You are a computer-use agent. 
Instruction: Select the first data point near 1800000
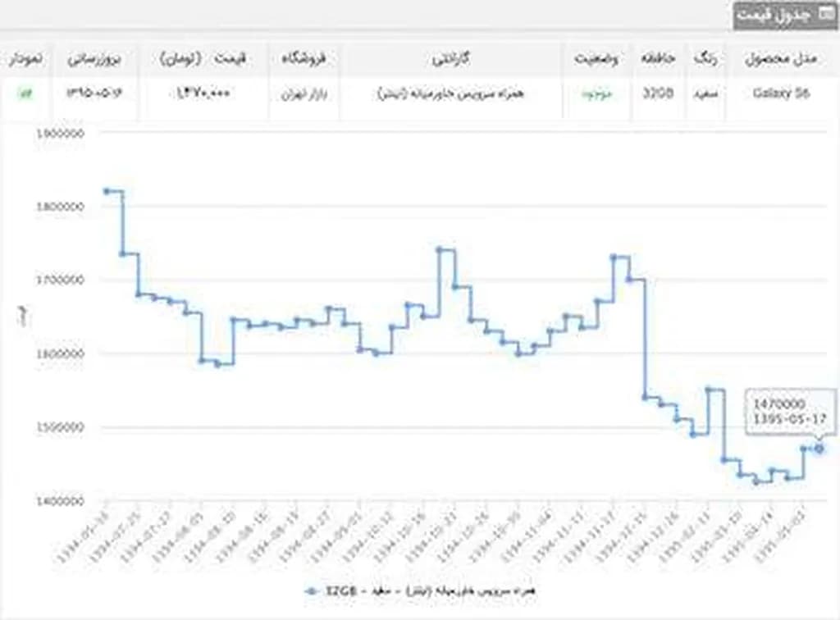107,191
